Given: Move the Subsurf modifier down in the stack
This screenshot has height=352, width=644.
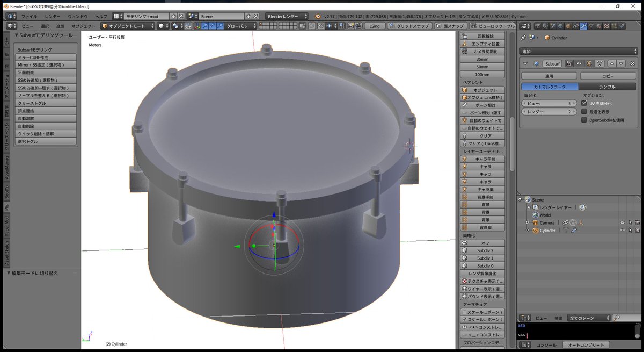Looking at the screenshot, I should [x=621, y=63].
